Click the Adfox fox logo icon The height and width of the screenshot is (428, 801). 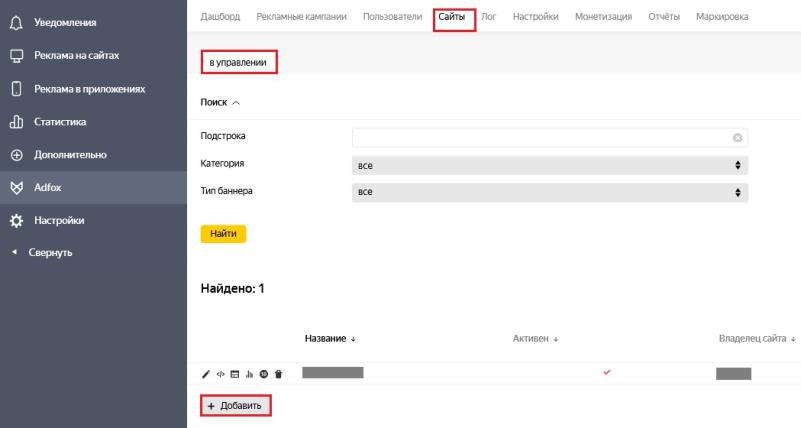click(16, 188)
